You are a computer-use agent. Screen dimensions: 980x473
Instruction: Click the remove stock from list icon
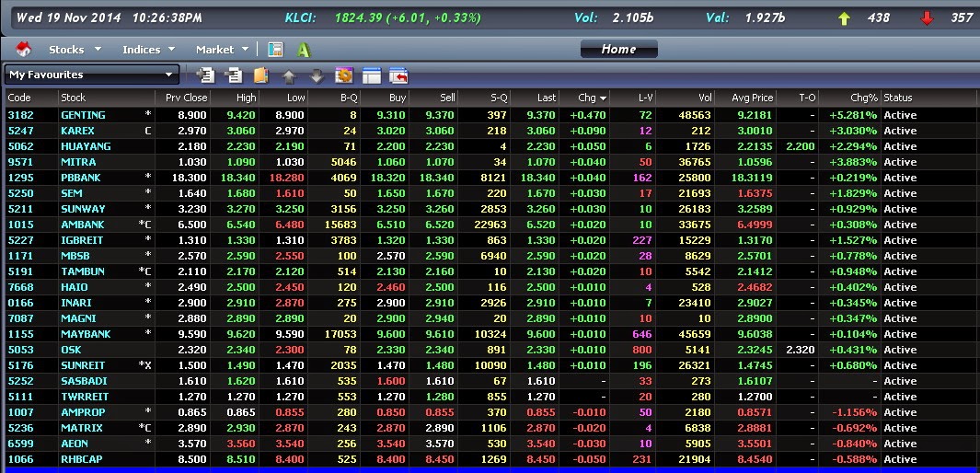[x=233, y=75]
